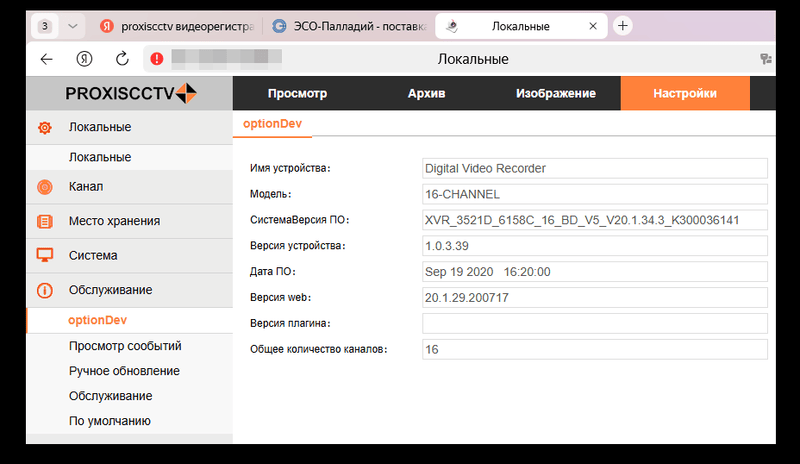Select optionDev in sidebar
The height and width of the screenshot is (464, 800).
(130, 321)
